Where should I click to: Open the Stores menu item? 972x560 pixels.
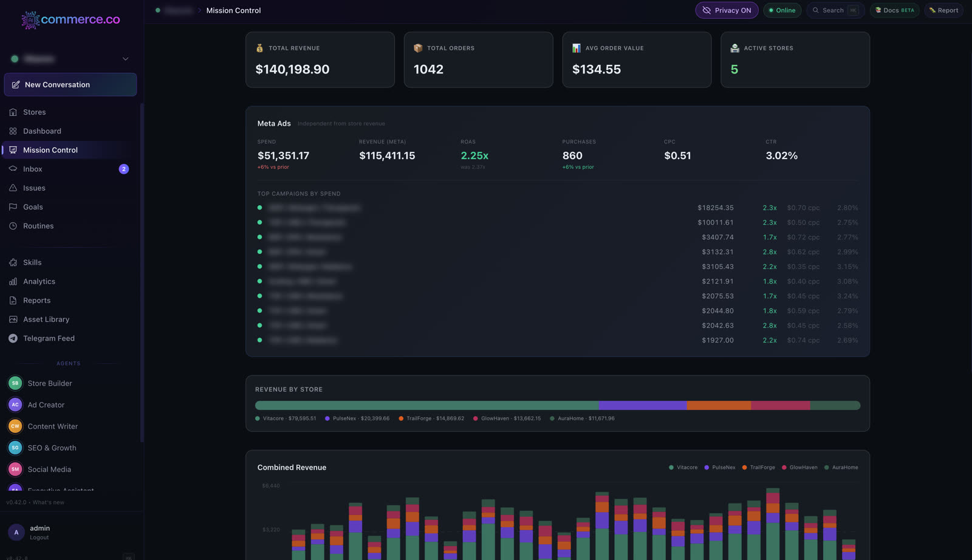pos(70,112)
